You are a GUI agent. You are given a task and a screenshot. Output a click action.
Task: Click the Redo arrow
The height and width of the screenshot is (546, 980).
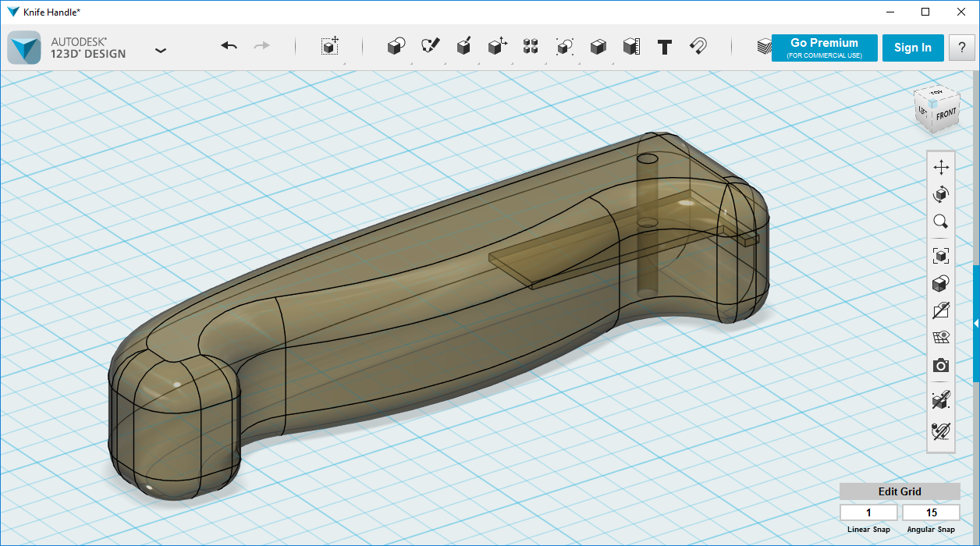(261, 47)
